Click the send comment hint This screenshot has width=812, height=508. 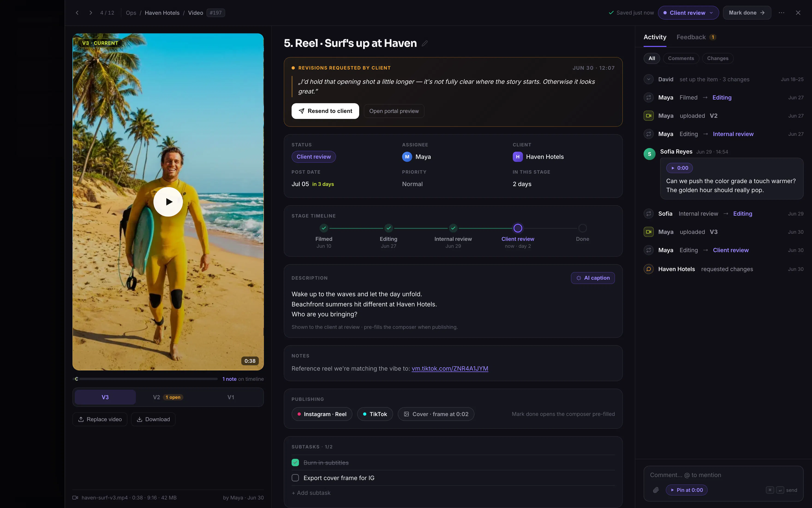click(782, 490)
